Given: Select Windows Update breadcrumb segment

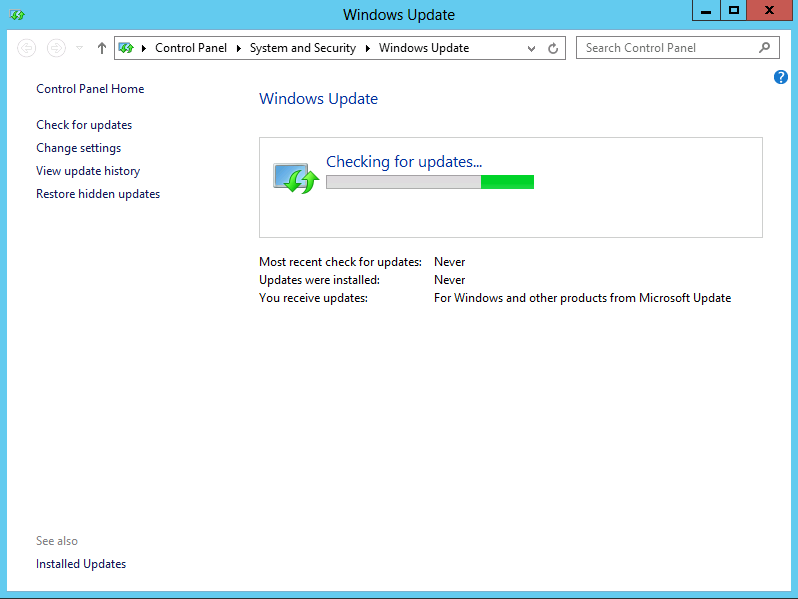Looking at the screenshot, I should click(x=424, y=48).
